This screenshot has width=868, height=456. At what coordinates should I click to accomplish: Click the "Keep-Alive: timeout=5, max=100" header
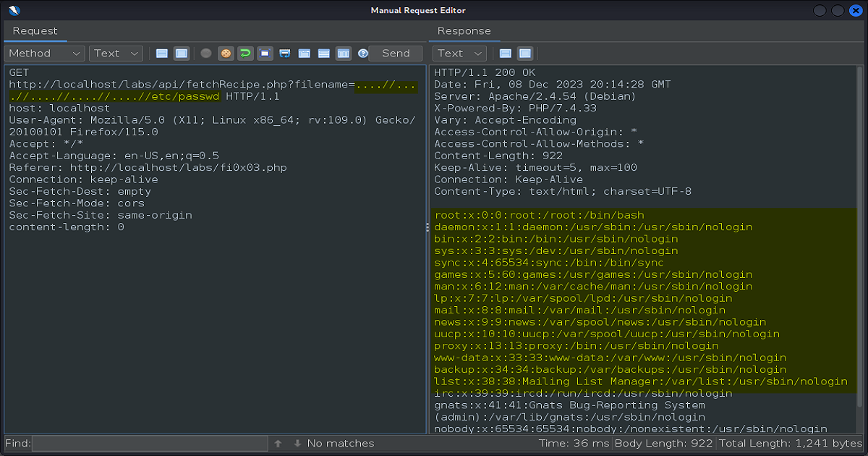click(x=535, y=168)
